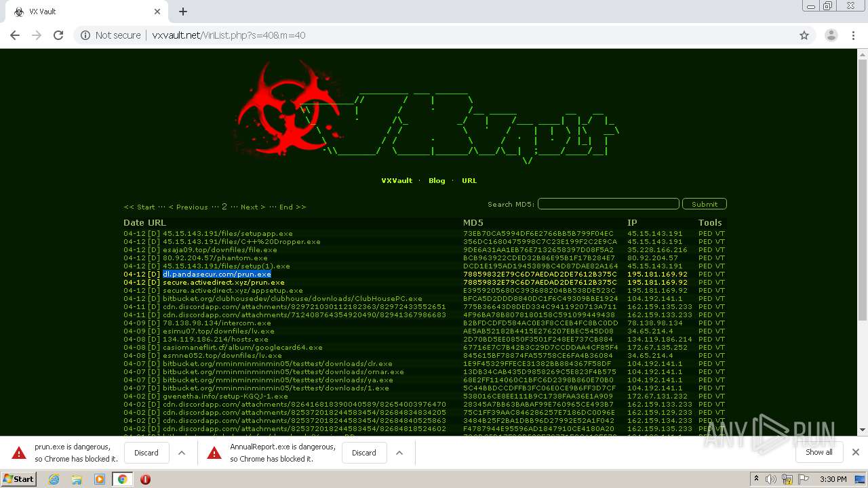868x488 pixels.
Task: Open esaja09.top/downfiles/file.exe link
Action: [220, 250]
